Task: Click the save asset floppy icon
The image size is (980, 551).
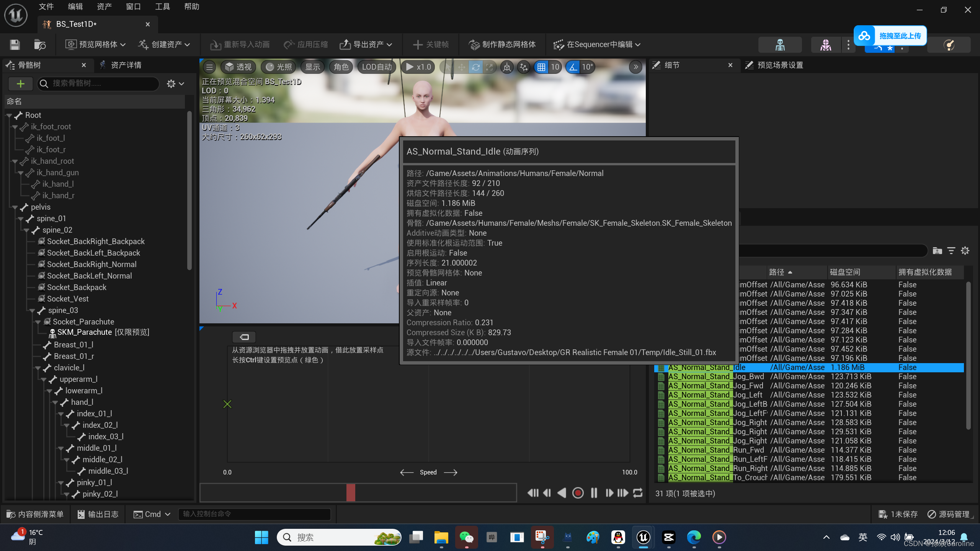Action: 15,45
